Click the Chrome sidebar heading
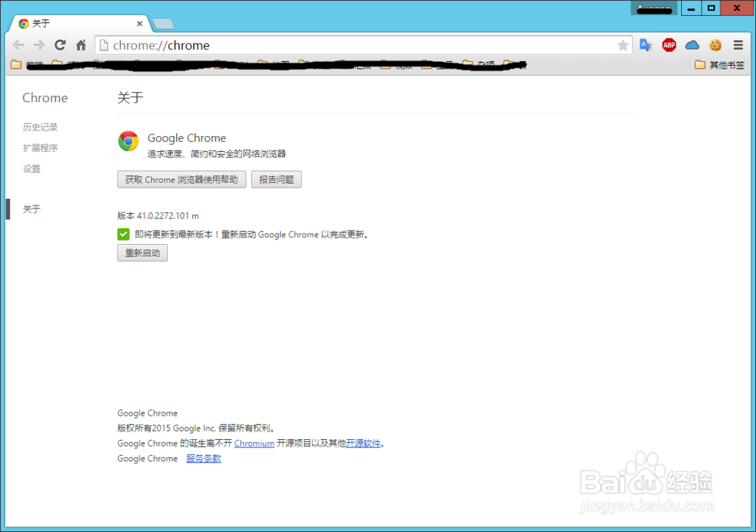 [45, 97]
